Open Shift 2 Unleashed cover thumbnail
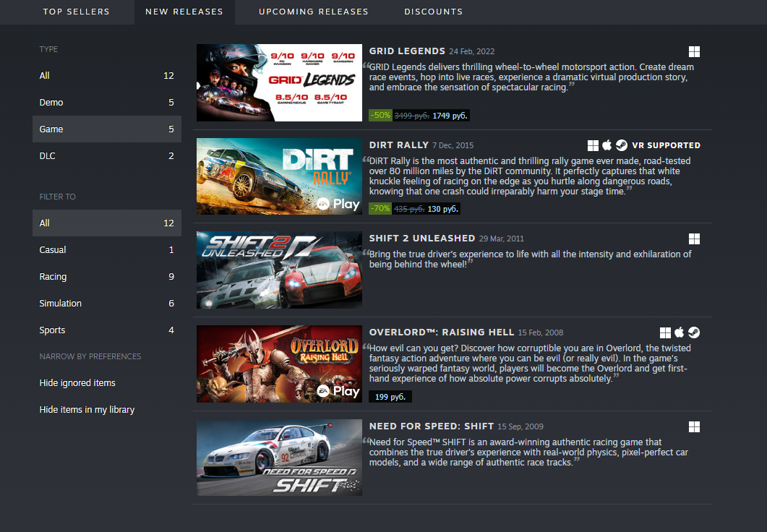 (279, 270)
